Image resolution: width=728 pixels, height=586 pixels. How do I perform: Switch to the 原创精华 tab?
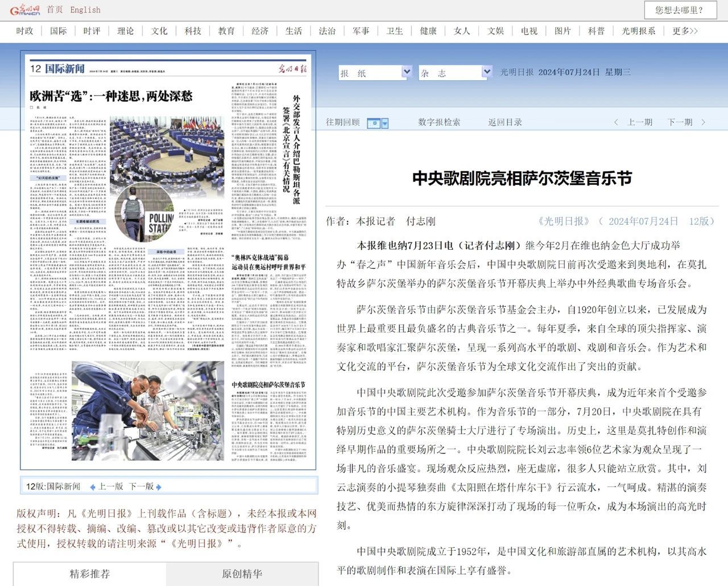pos(242,573)
